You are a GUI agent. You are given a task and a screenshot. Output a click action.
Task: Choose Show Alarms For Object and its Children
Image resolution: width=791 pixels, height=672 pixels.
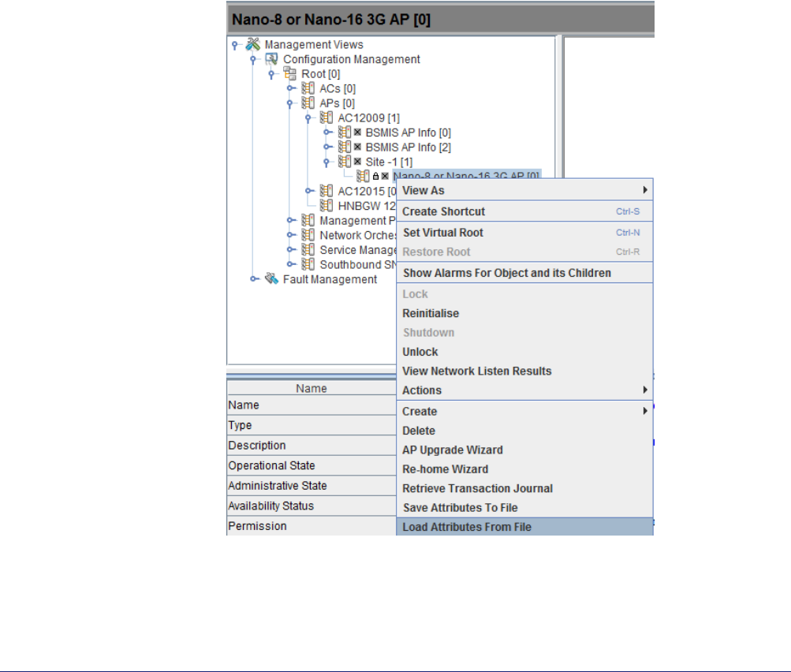[x=524, y=273]
